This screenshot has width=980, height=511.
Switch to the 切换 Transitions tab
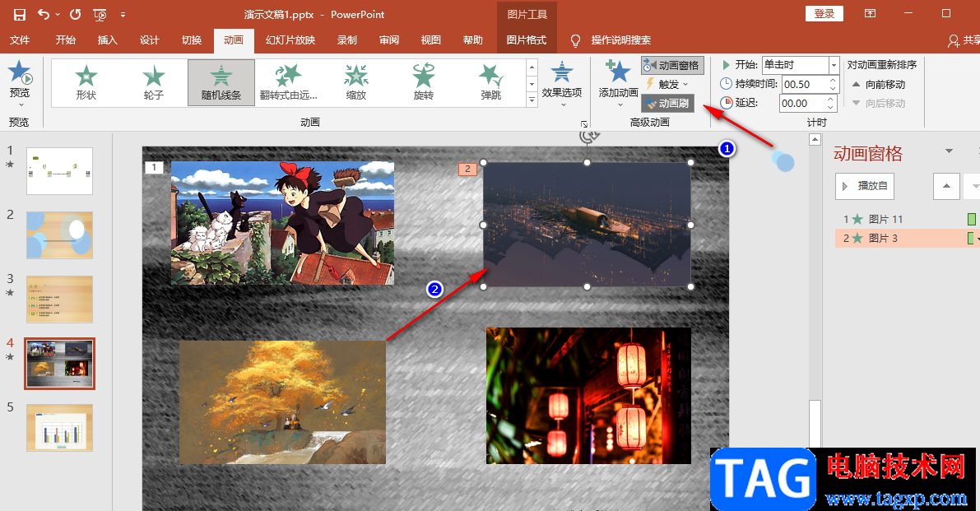192,40
